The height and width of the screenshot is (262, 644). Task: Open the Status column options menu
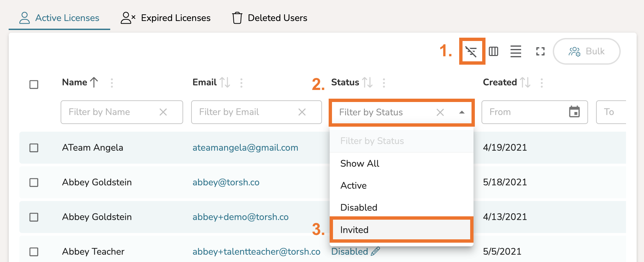coord(384,83)
